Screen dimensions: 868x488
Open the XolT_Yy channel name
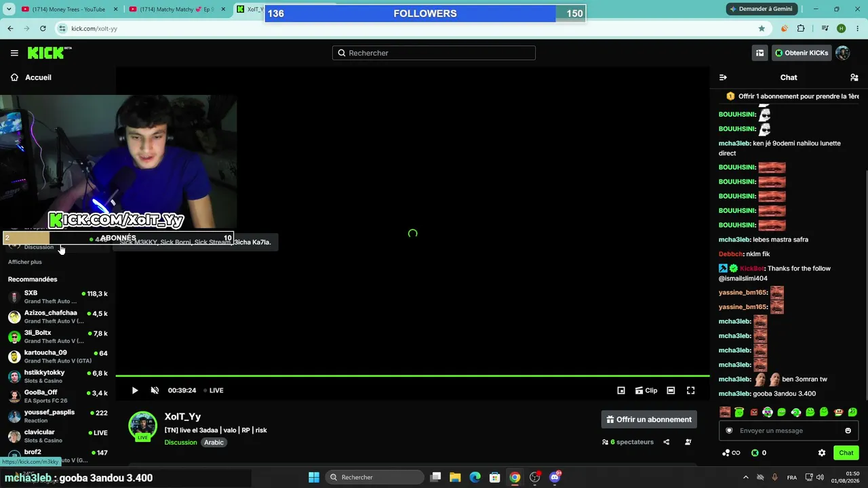tap(182, 417)
